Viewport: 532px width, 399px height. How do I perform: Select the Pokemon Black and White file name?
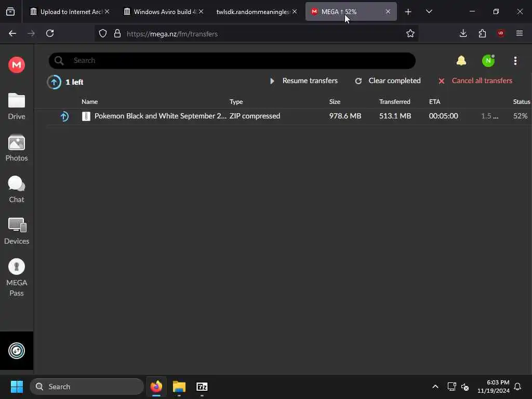160,116
